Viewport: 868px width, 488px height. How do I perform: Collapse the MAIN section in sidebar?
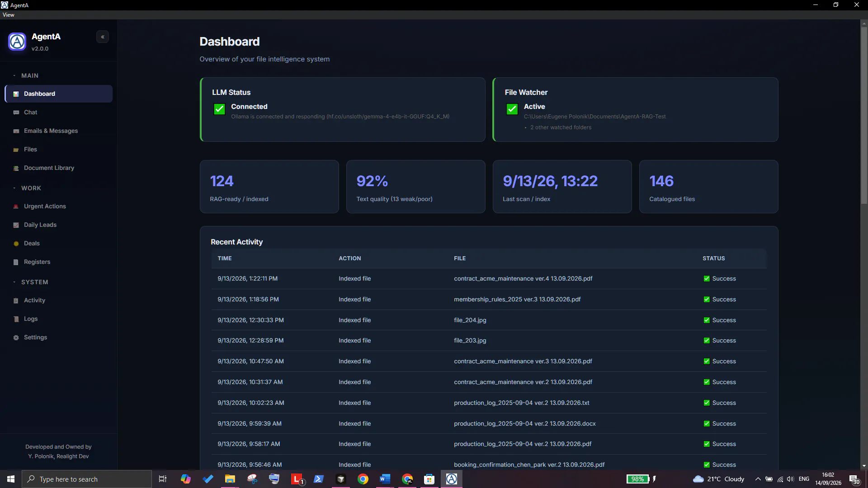point(26,75)
